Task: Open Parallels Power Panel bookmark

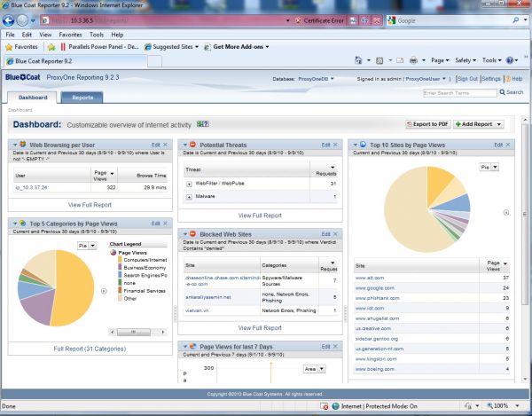Action: [99, 47]
